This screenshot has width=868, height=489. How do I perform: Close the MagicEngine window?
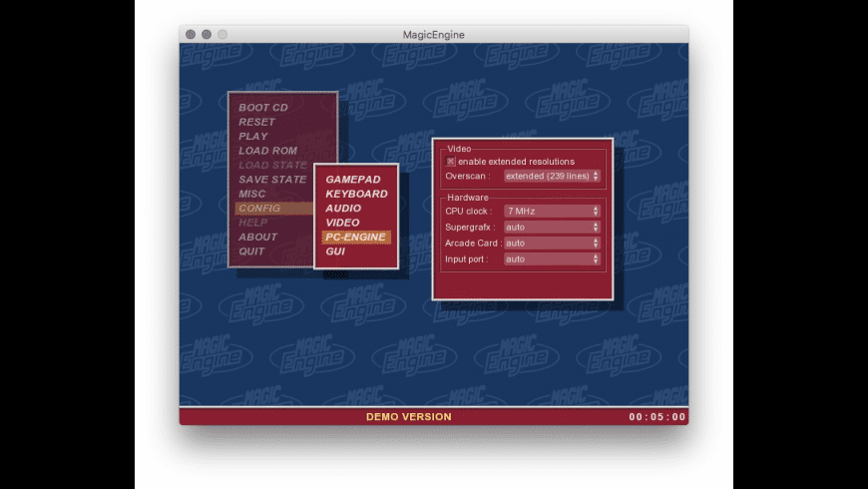pos(191,34)
